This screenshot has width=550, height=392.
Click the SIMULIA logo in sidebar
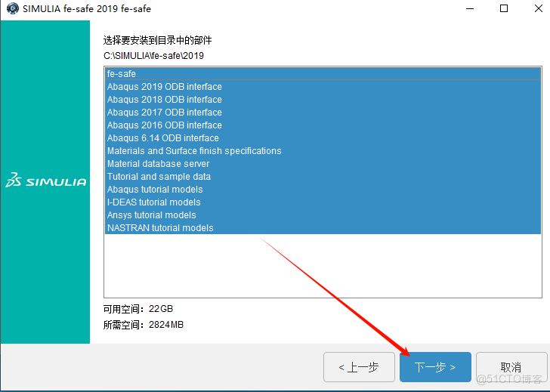coord(45,181)
